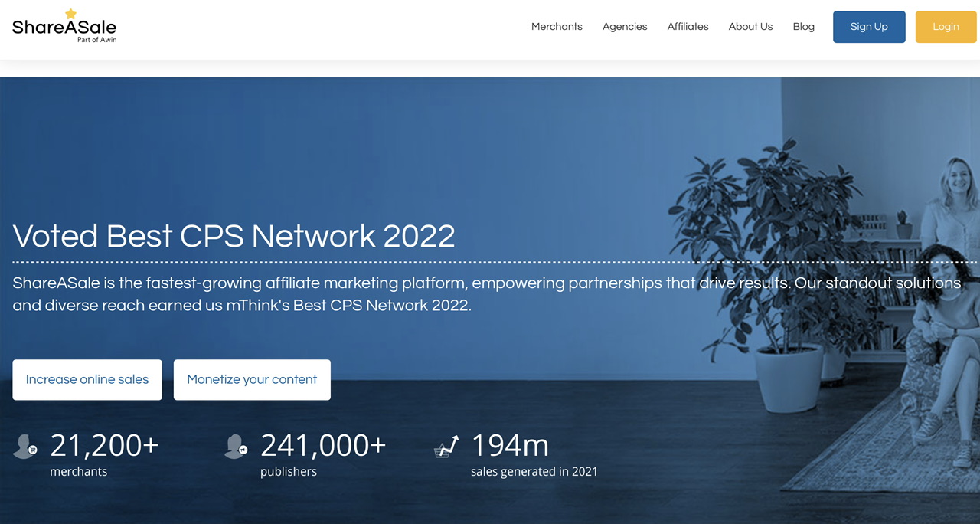This screenshot has height=524, width=980.
Task: Click the 241,000+ publishers figure
Action: pos(323,445)
